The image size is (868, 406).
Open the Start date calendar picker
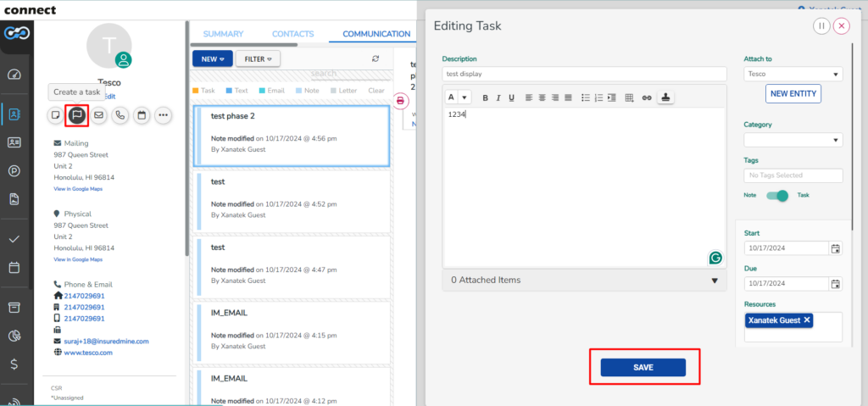click(x=835, y=248)
